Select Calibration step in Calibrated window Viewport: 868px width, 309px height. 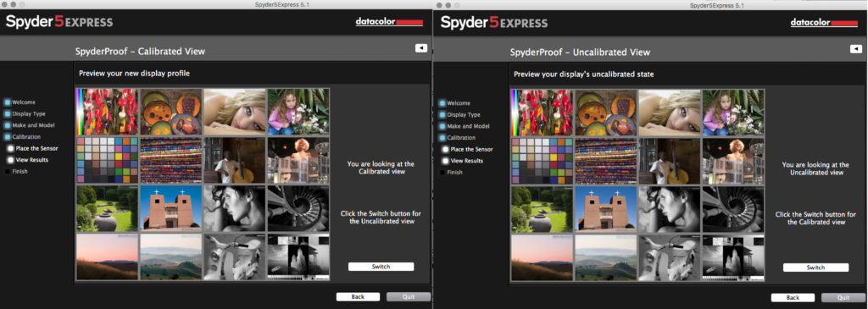23,136
